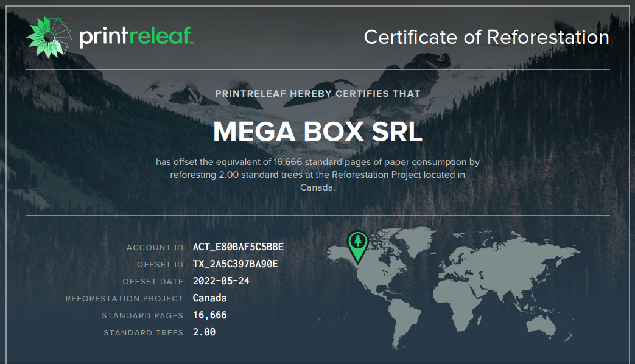Click the standard pages value 16,666 in details list
The height and width of the screenshot is (364, 635).
click(209, 315)
